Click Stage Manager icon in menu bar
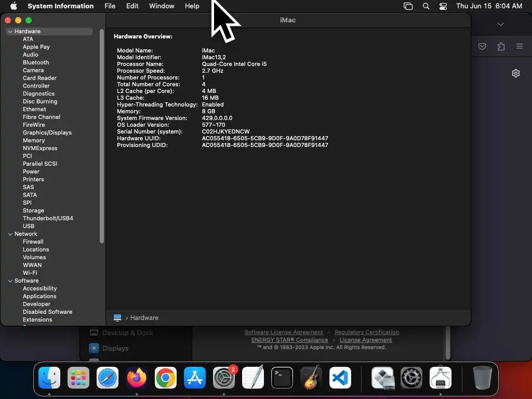Viewport: 532px width, 399px height. [x=408, y=6]
